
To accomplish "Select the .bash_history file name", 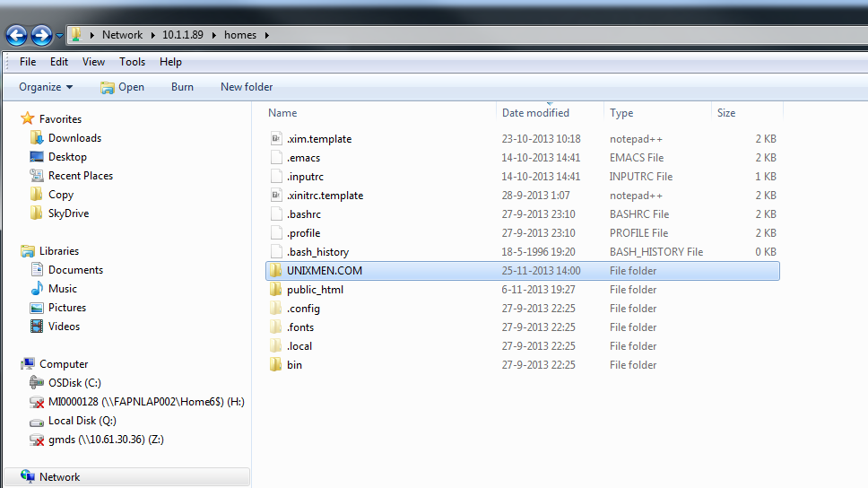I will coord(317,252).
